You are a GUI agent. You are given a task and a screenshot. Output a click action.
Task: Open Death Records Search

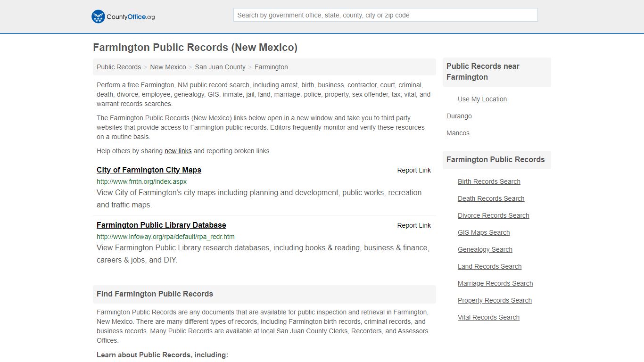[x=491, y=198]
